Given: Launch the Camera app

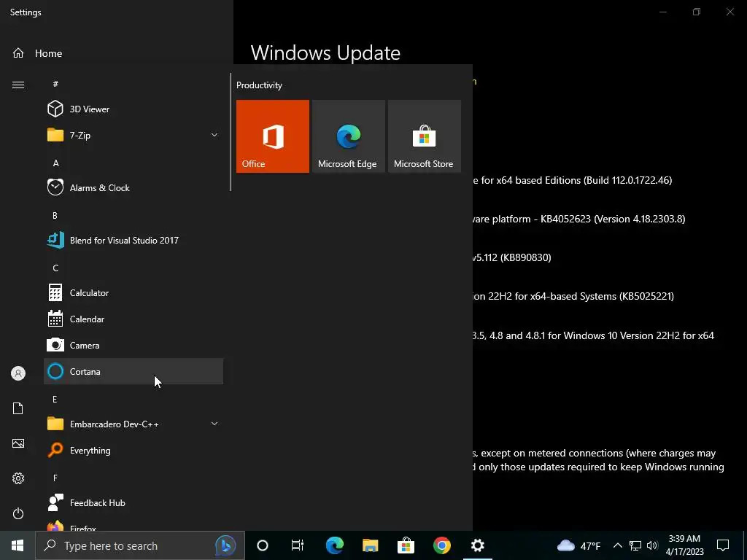Looking at the screenshot, I should pyautogui.click(x=133, y=345).
